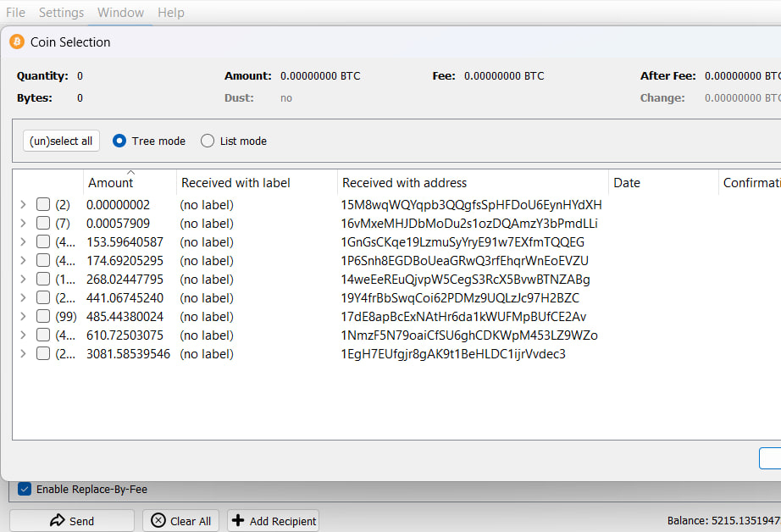Click the Add Recipient button

273,520
